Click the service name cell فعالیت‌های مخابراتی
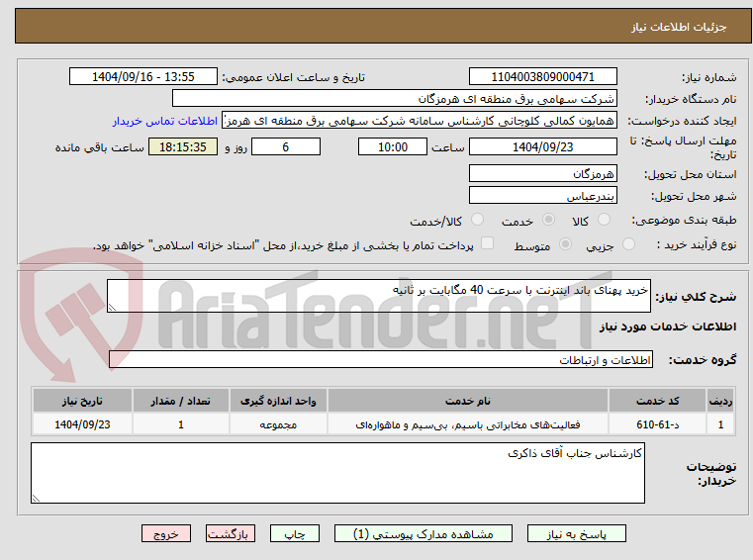Screen dimensions: 753x560 468,424
